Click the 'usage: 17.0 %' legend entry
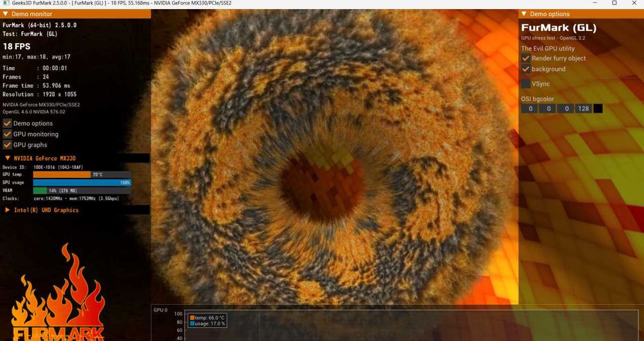 coord(210,324)
